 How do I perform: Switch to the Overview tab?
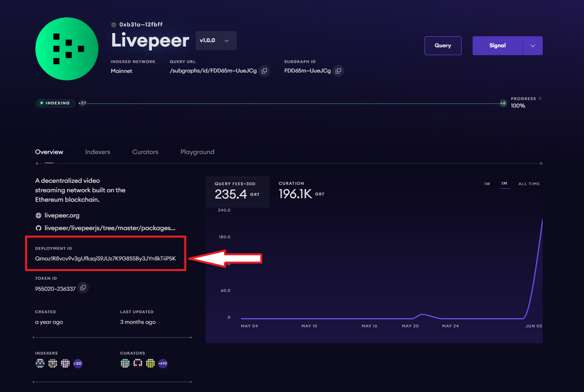click(x=49, y=152)
